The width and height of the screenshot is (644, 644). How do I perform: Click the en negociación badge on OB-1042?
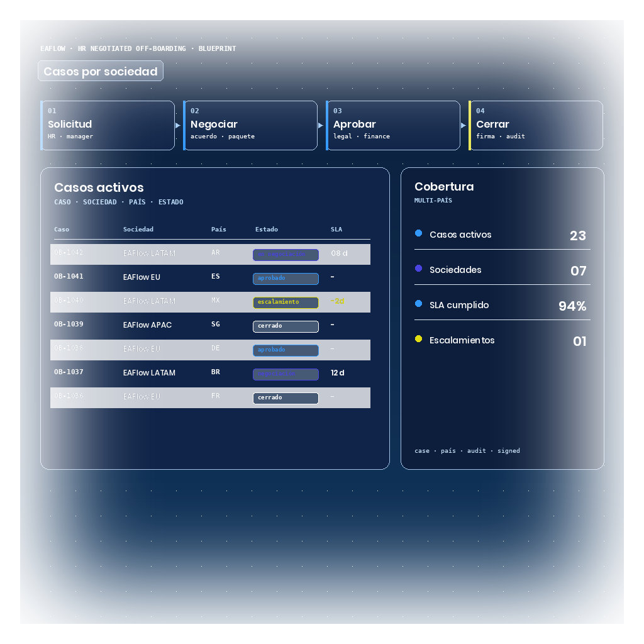click(x=286, y=255)
